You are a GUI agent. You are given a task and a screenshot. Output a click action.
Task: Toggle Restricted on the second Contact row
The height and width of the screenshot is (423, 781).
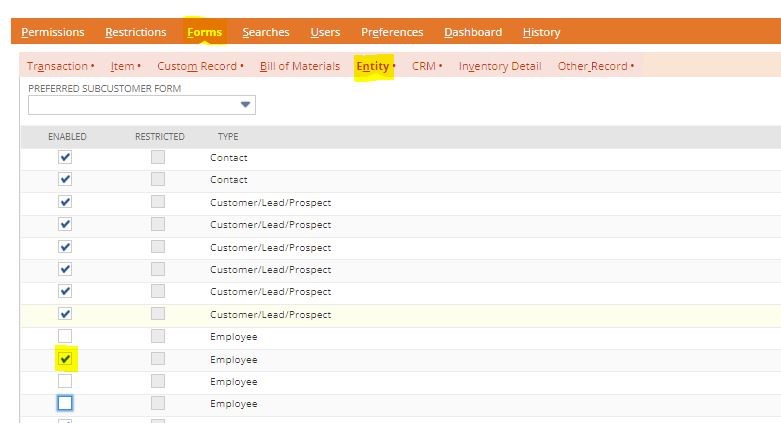click(158, 179)
